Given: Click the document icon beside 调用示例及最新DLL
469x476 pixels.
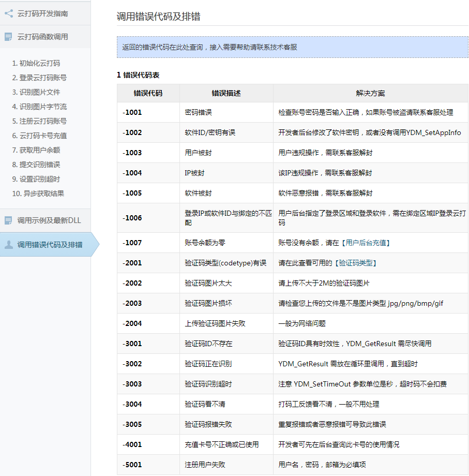Looking at the screenshot, I should pyautogui.click(x=8, y=220).
